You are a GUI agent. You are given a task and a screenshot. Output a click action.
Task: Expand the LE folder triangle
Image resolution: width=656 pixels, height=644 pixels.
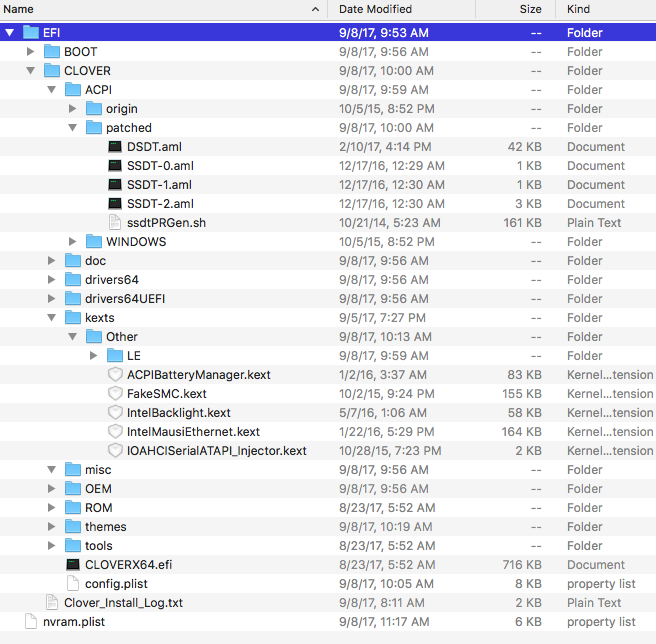point(93,356)
